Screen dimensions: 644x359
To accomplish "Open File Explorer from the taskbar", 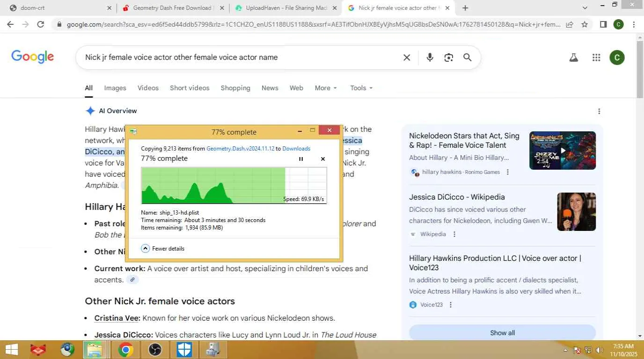I will pyautogui.click(x=95, y=350).
